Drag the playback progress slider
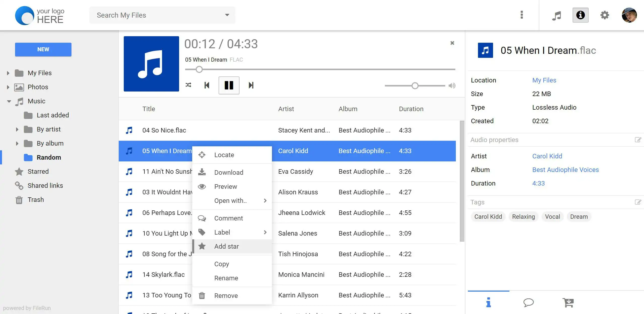 199,69
